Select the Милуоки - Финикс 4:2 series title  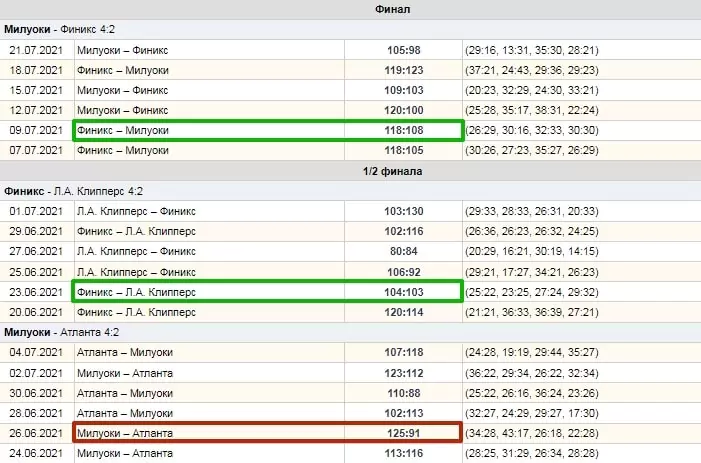pos(59,29)
